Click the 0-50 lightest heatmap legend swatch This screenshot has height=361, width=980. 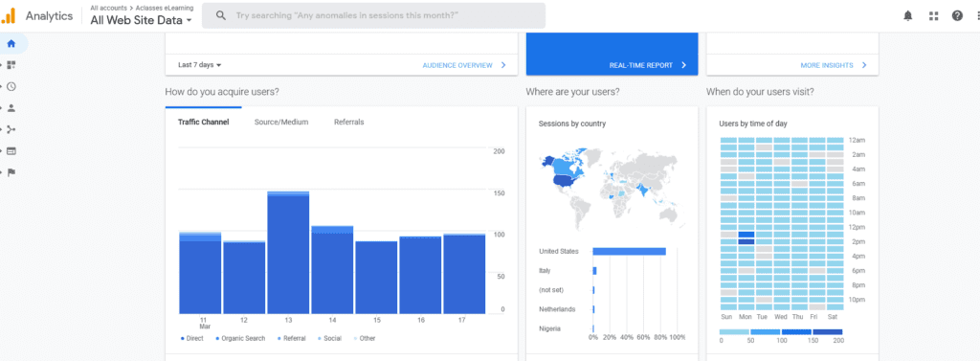(734, 332)
